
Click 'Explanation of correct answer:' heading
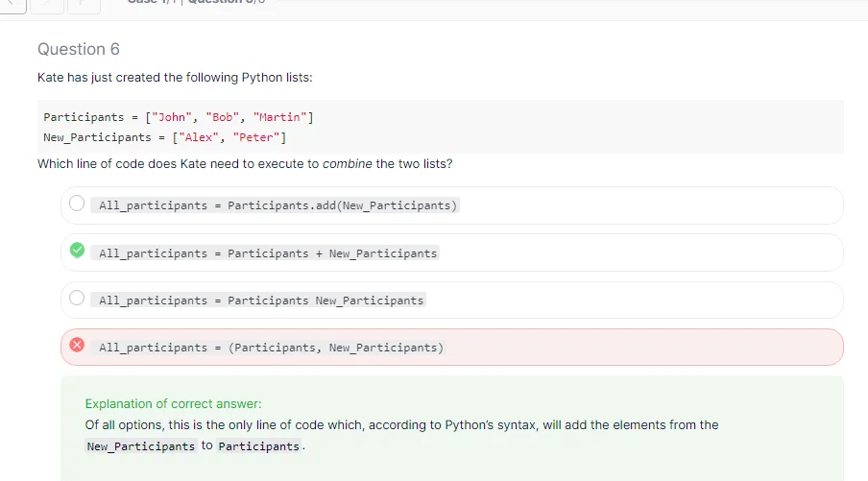(x=173, y=403)
